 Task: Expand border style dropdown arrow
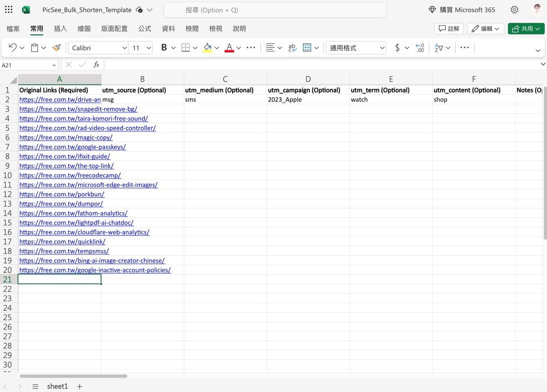(x=195, y=48)
